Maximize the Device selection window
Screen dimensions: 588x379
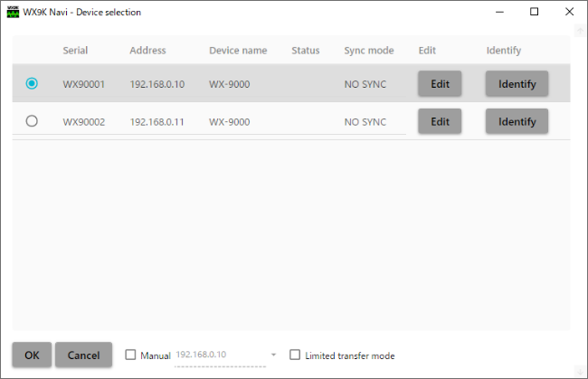(x=534, y=12)
